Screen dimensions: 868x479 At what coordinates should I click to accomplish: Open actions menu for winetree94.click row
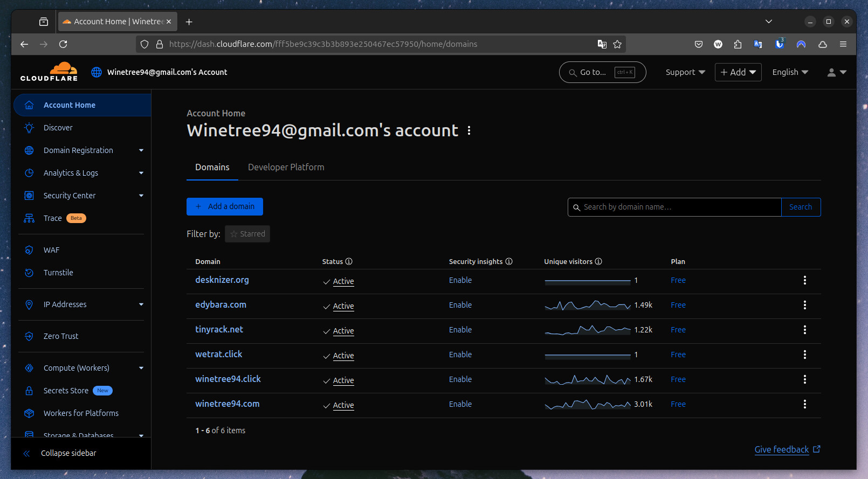(x=805, y=379)
